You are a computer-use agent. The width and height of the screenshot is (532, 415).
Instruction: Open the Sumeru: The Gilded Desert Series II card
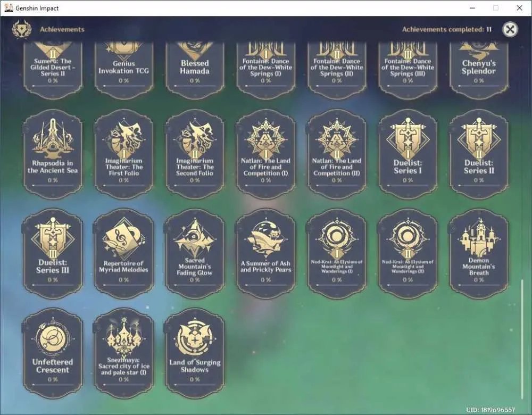coord(53,71)
